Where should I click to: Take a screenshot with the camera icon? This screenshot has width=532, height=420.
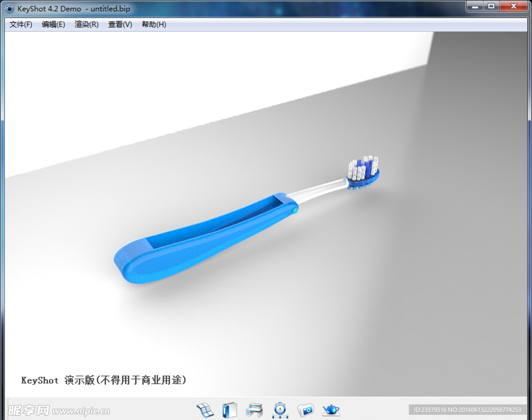click(x=305, y=410)
